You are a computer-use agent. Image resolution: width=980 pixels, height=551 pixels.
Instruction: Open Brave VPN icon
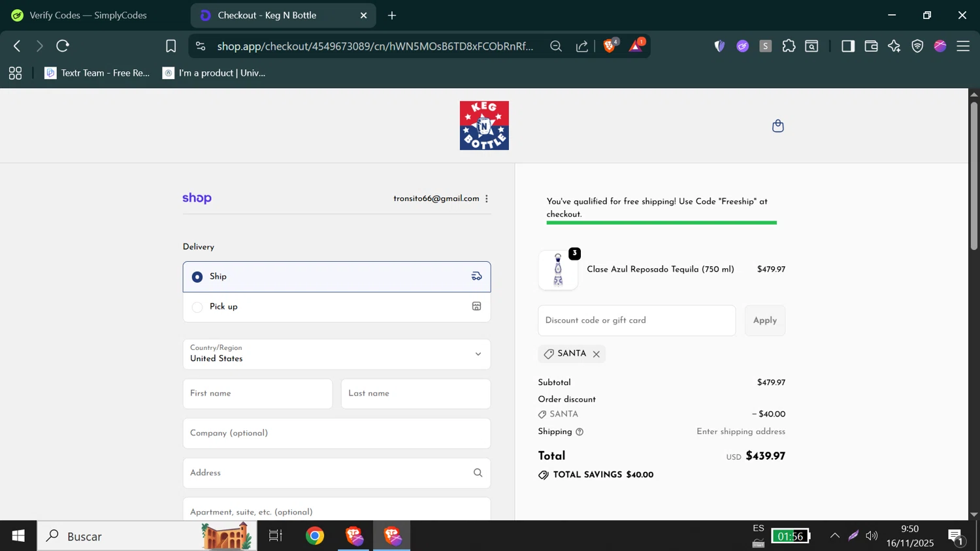click(x=917, y=46)
